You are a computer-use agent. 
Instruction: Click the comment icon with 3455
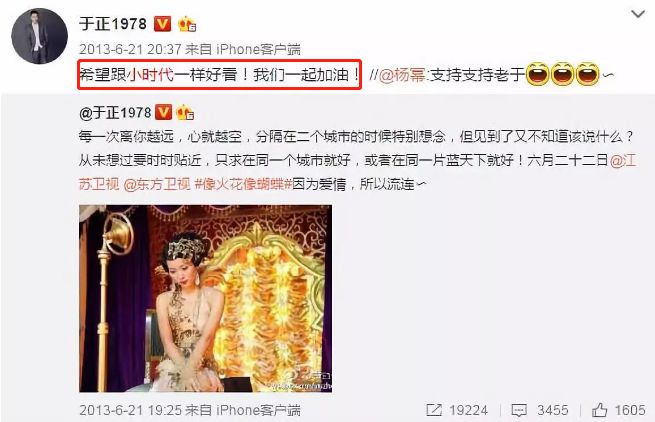pyautogui.click(x=519, y=410)
